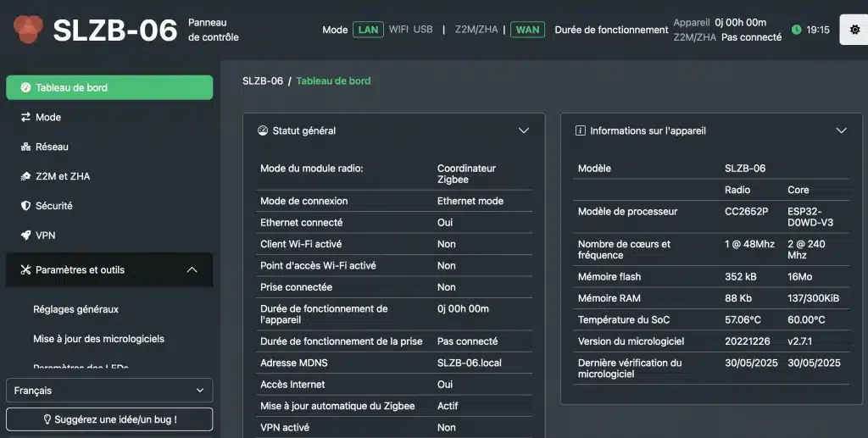Click the green clock icon beside 19:15

(796, 30)
